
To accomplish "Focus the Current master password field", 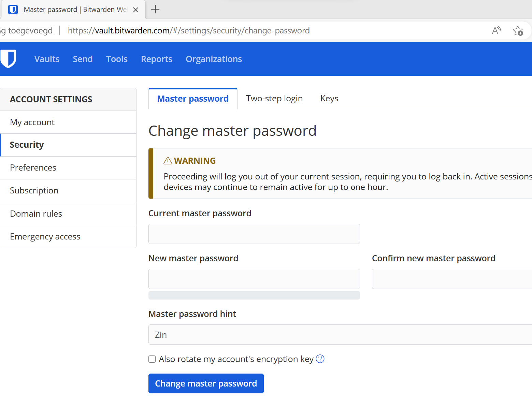I will coord(254,234).
